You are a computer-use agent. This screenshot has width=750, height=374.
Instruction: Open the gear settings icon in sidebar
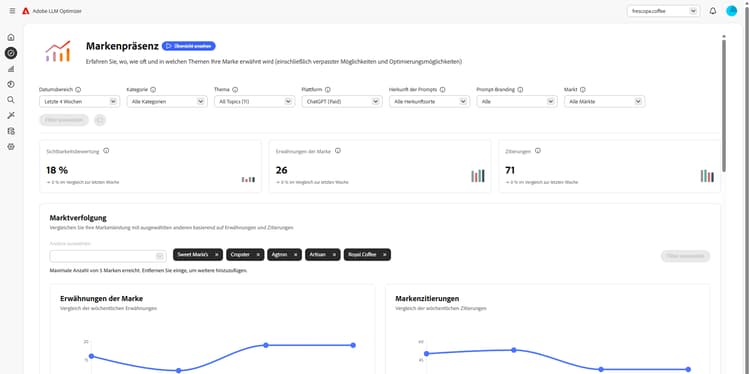(x=11, y=147)
